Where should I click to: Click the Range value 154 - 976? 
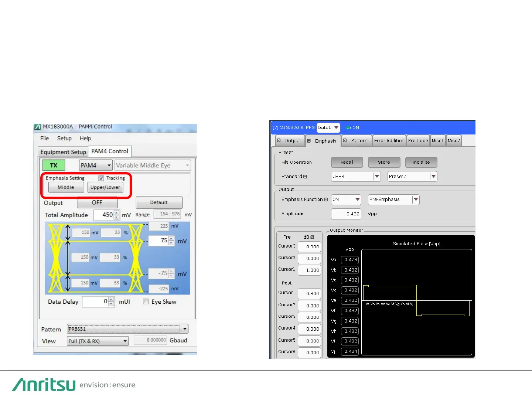pyautogui.click(x=167, y=214)
